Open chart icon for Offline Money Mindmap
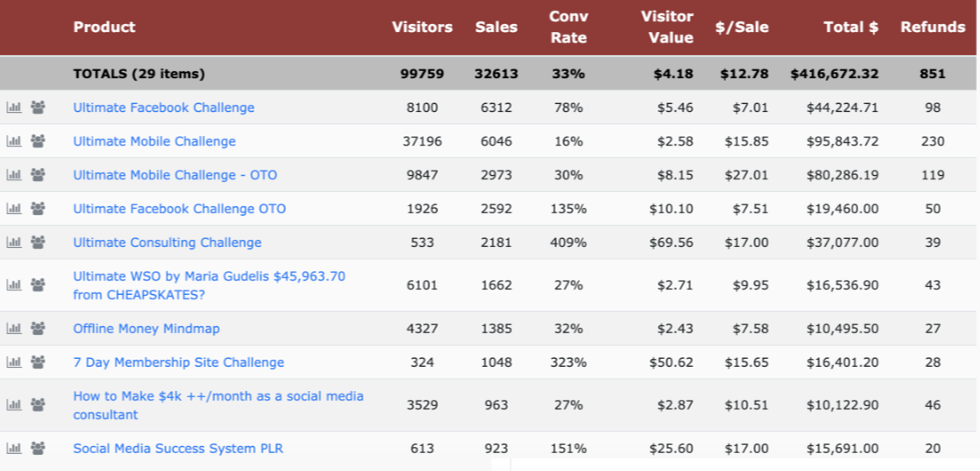Viewport: 980px width, 471px height. 14,328
